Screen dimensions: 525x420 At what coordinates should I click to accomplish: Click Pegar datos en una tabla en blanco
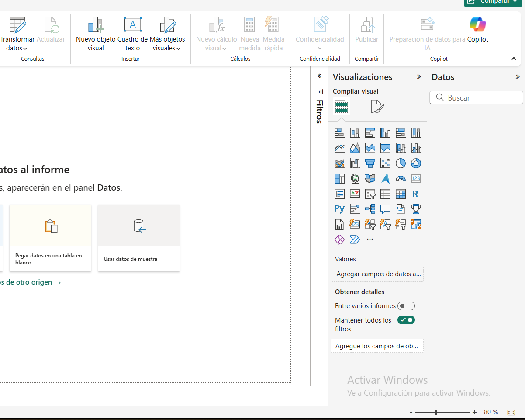pos(51,238)
